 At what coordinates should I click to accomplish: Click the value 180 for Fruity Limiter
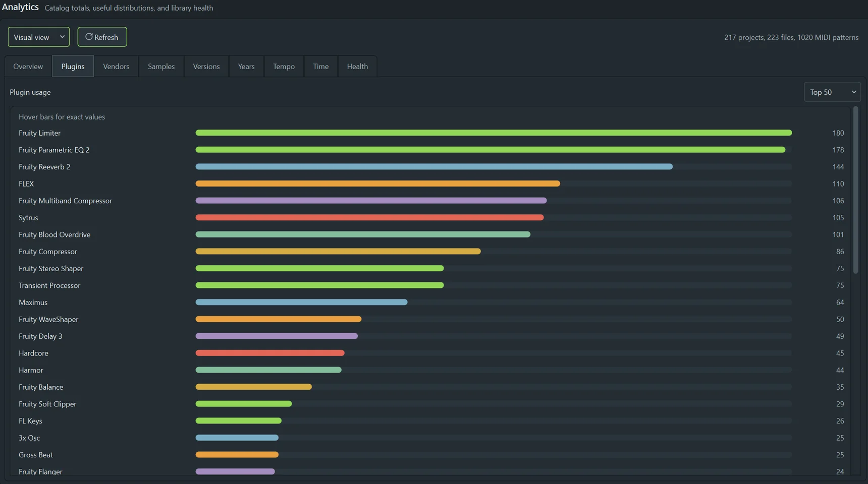tap(838, 133)
